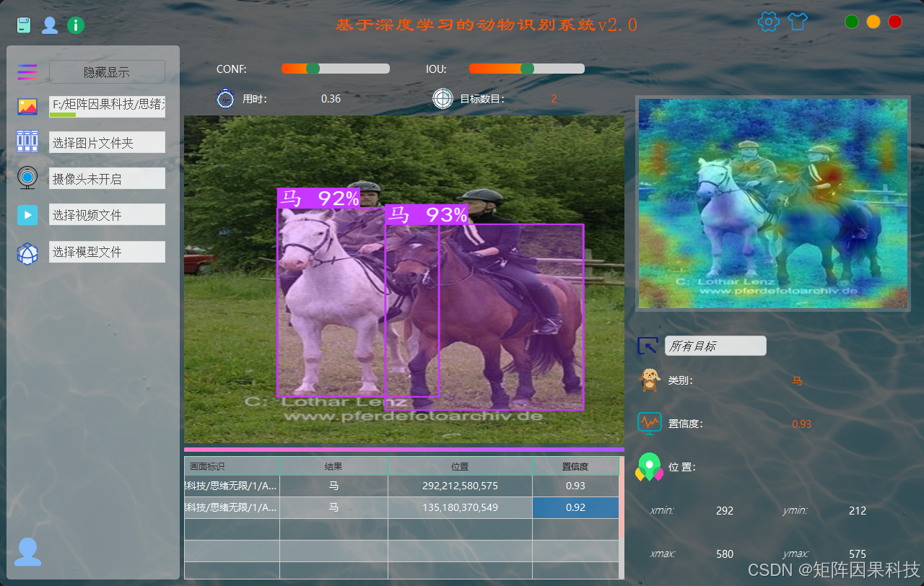Click the 隐藏显示 button

107,71
